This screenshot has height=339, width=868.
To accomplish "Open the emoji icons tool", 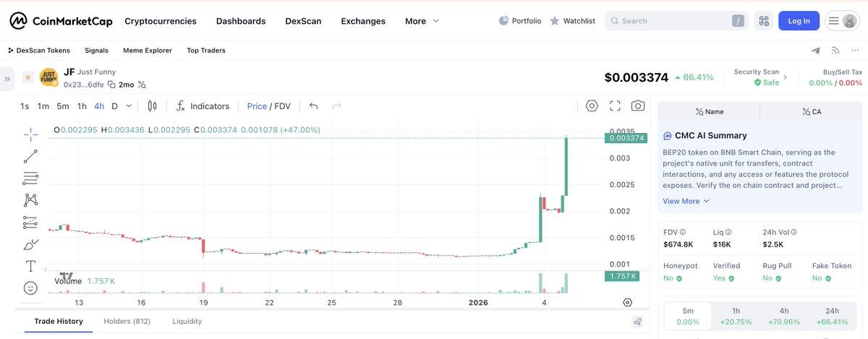I will click(x=30, y=288).
